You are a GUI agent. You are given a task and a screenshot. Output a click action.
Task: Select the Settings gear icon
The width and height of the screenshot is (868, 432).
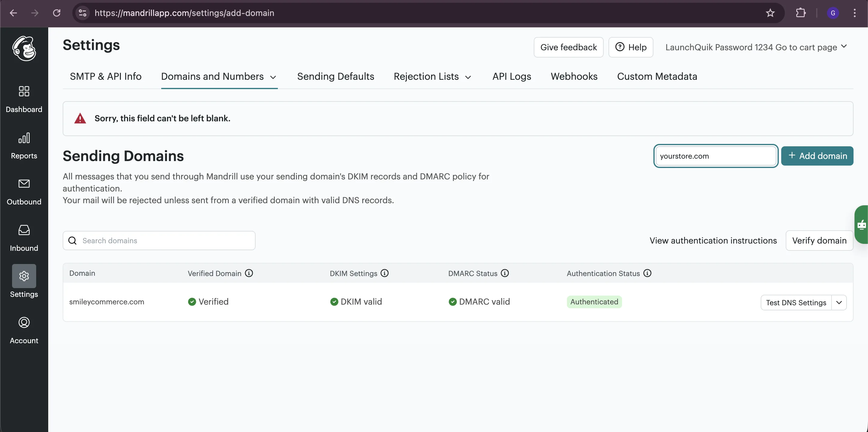tap(24, 276)
